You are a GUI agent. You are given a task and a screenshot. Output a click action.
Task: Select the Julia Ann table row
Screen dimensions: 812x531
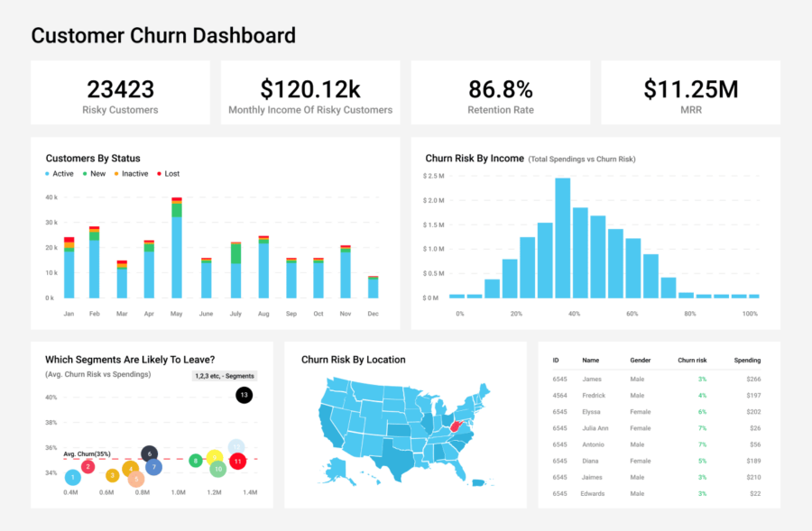[659, 427]
